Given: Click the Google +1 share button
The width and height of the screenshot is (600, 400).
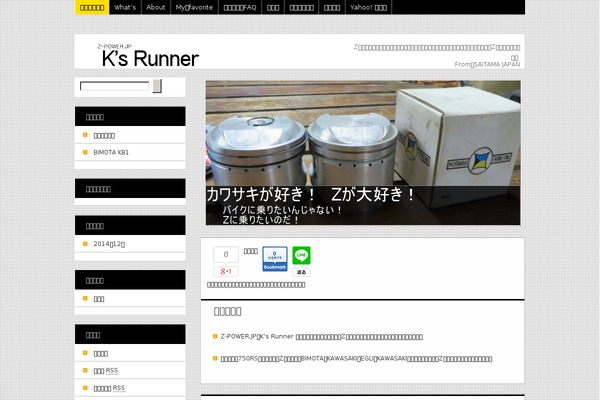Looking at the screenshot, I should click(226, 271).
